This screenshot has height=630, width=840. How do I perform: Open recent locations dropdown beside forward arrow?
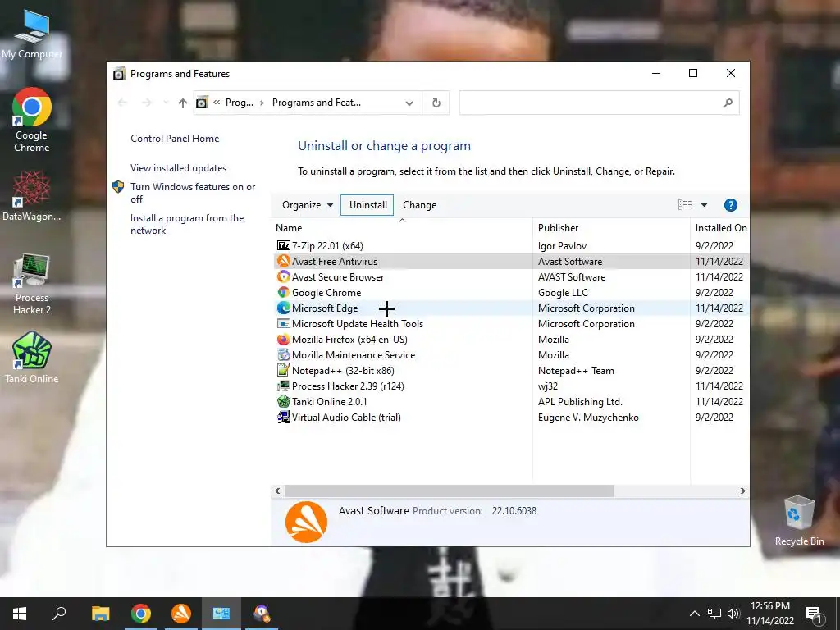click(x=166, y=103)
